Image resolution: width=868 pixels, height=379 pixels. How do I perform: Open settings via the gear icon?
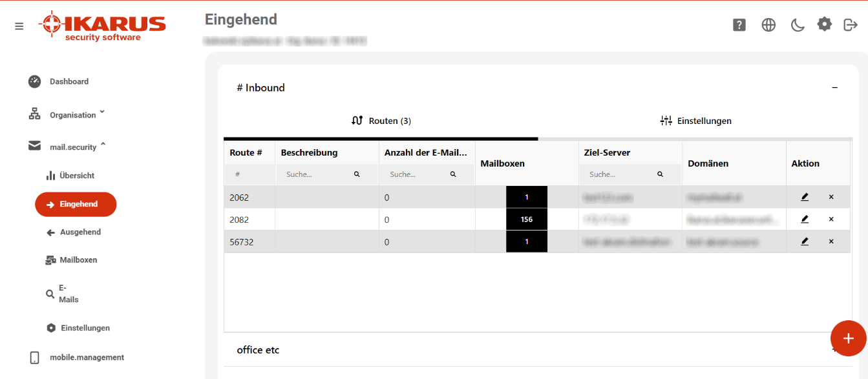click(x=825, y=25)
